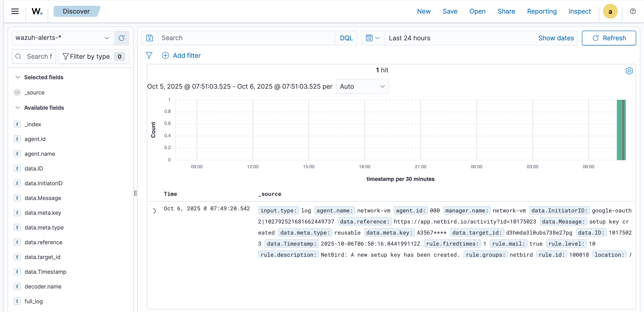Collapse the Selected fields section
The height and width of the screenshot is (312, 644).
click(x=18, y=77)
